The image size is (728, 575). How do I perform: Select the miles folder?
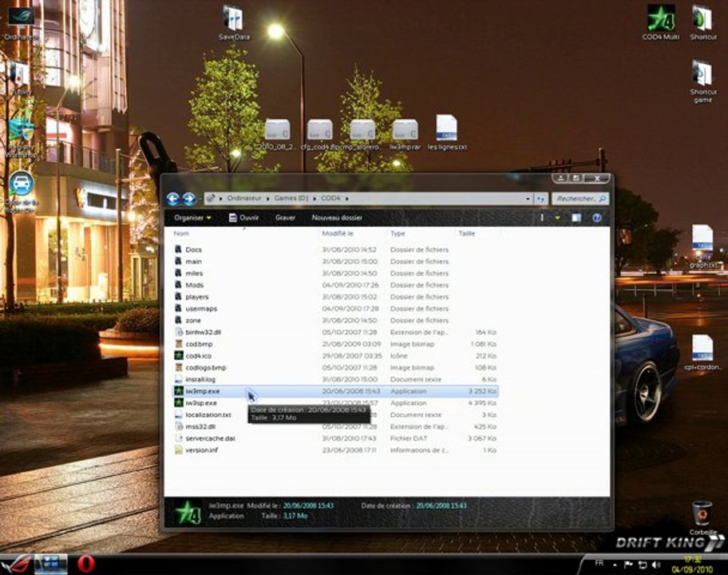coord(194,274)
